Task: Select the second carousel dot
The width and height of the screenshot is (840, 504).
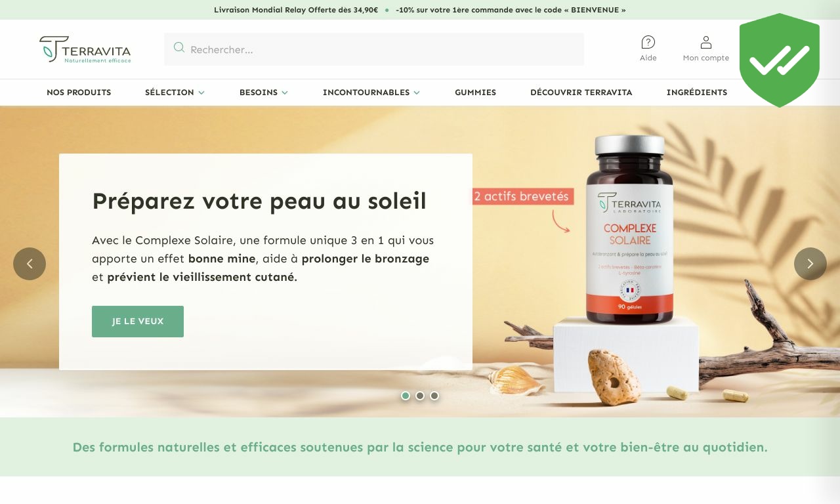Action: tap(420, 396)
